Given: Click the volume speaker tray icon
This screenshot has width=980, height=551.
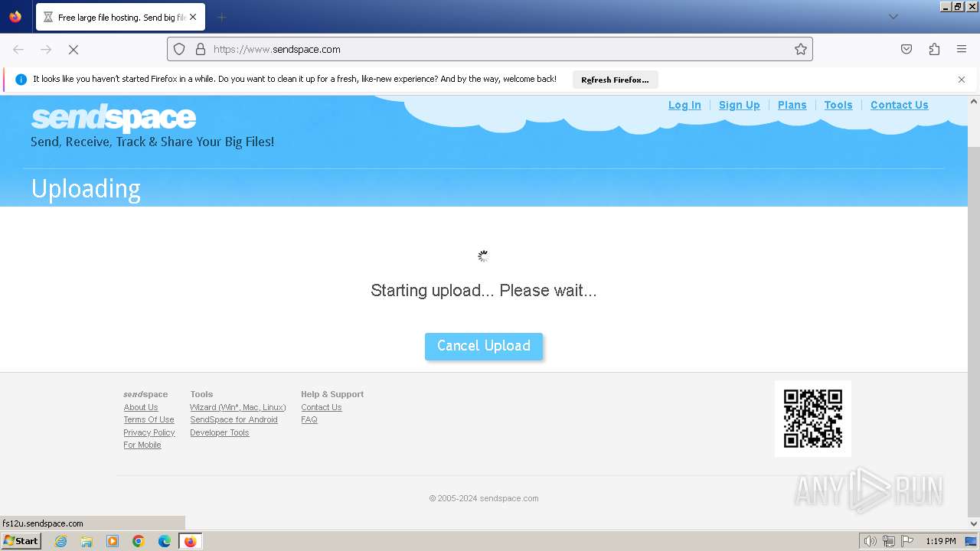Looking at the screenshot, I should [870, 541].
